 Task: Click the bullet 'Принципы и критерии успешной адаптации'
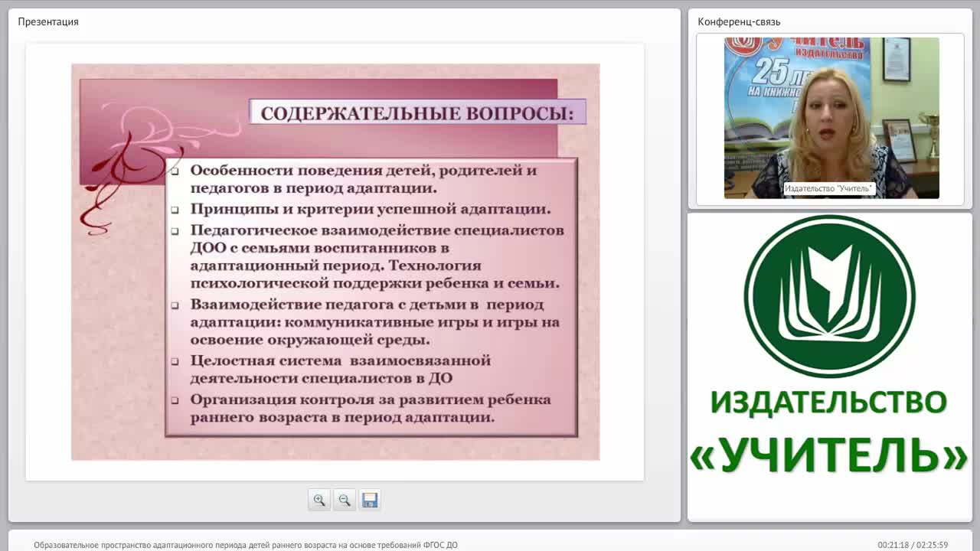pos(371,209)
